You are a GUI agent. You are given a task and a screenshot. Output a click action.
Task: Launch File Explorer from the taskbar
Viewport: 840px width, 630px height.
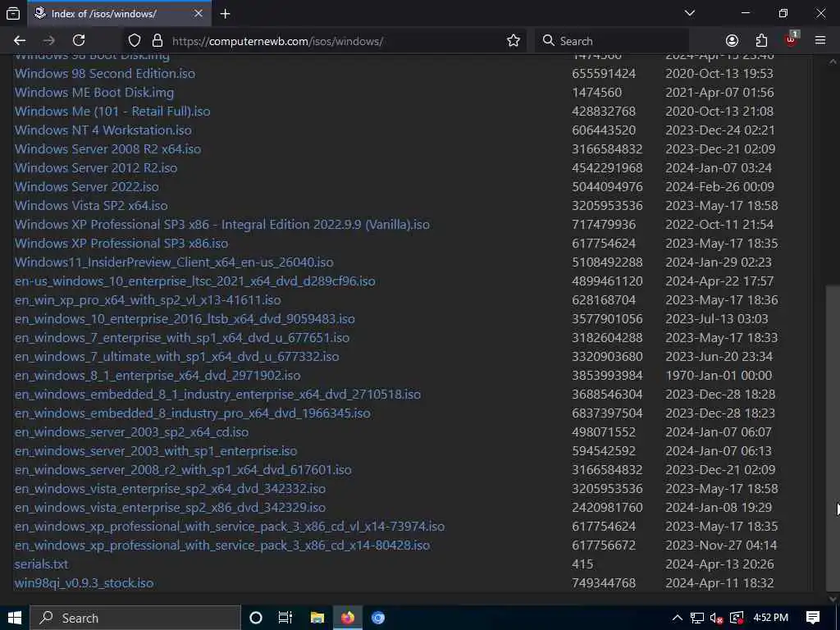[x=317, y=618]
